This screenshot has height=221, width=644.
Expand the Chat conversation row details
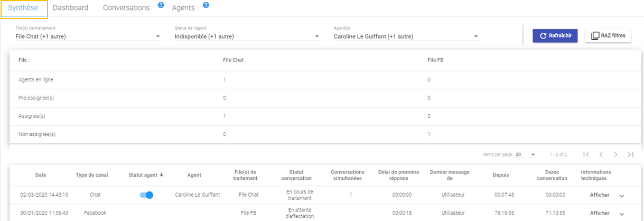[x=622, y=196]
